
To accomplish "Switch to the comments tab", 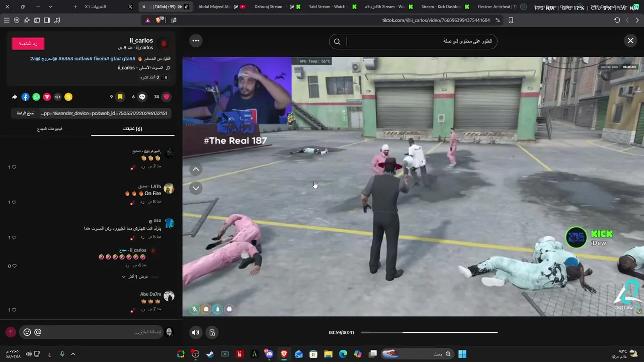I will click(133, 129).
